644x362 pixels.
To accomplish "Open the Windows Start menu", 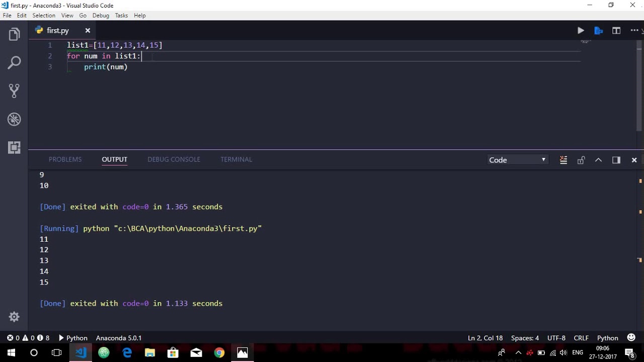I will [11, 353].
